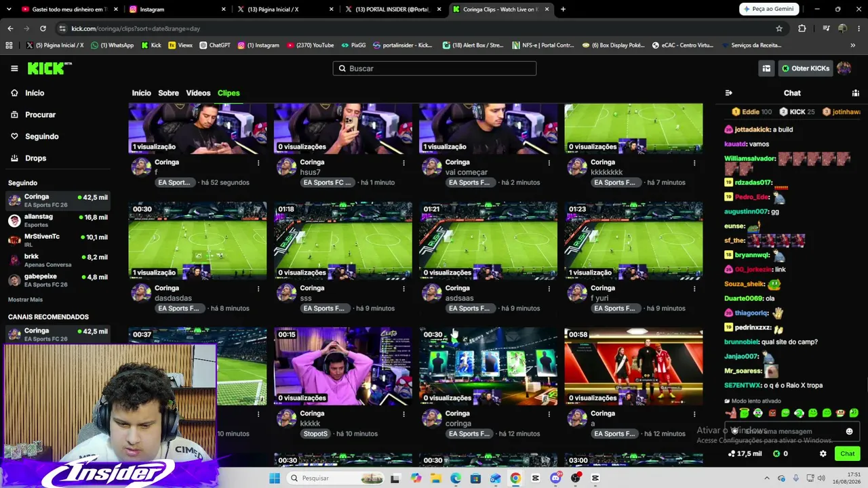The width and height of the screenshot is (868, 488).
Task: Open brkk channel in Seguindo list
Action: point(58,260)
